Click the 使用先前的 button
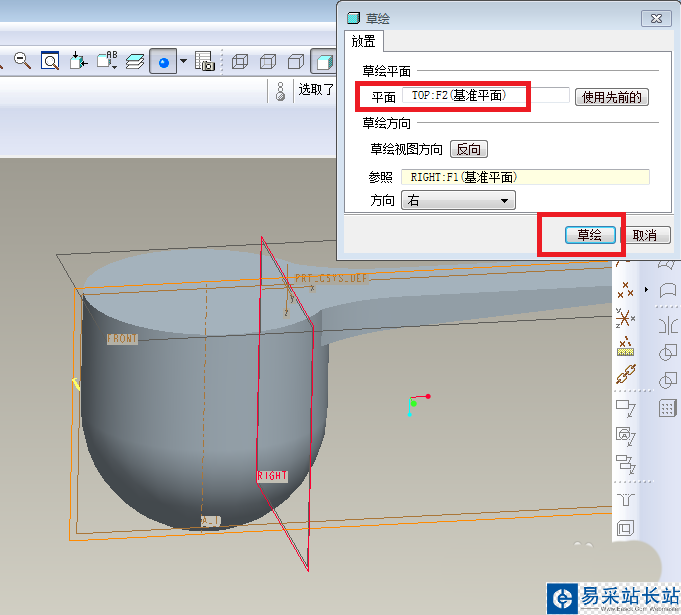This screenshot has width=681, height=615. tap(612, 97)
